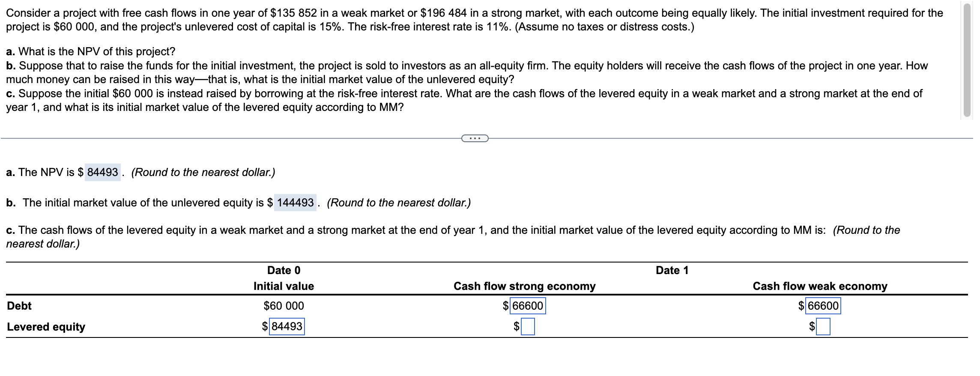
Task: Click the highlighted 144493 equity value
Action: click(296, 202)
